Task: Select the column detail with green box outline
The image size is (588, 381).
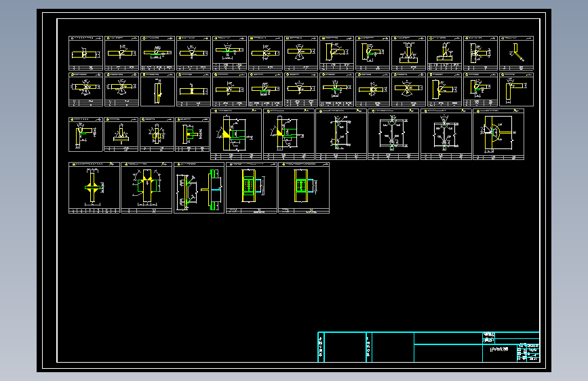Action: pyautogui.click(x=146, y=188)
